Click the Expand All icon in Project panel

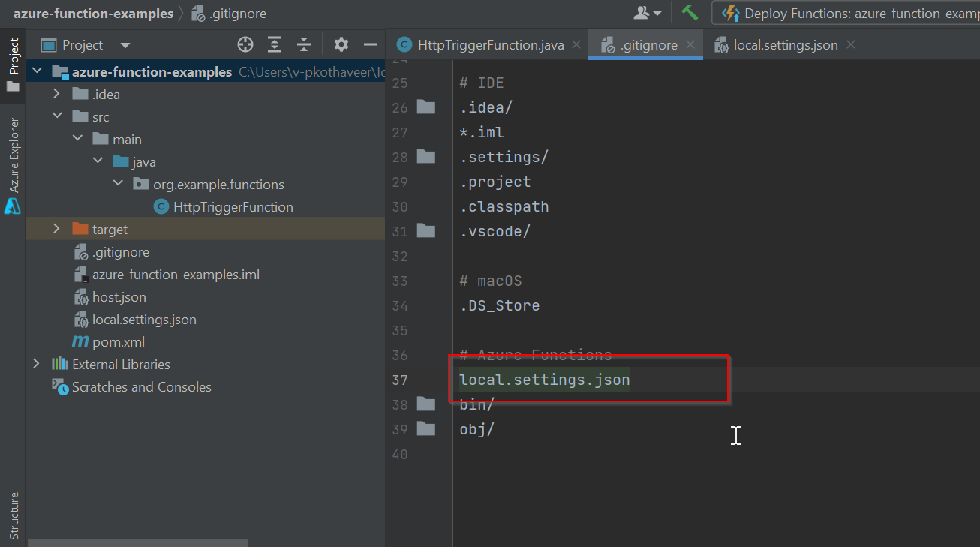click(x=275, y=45)
